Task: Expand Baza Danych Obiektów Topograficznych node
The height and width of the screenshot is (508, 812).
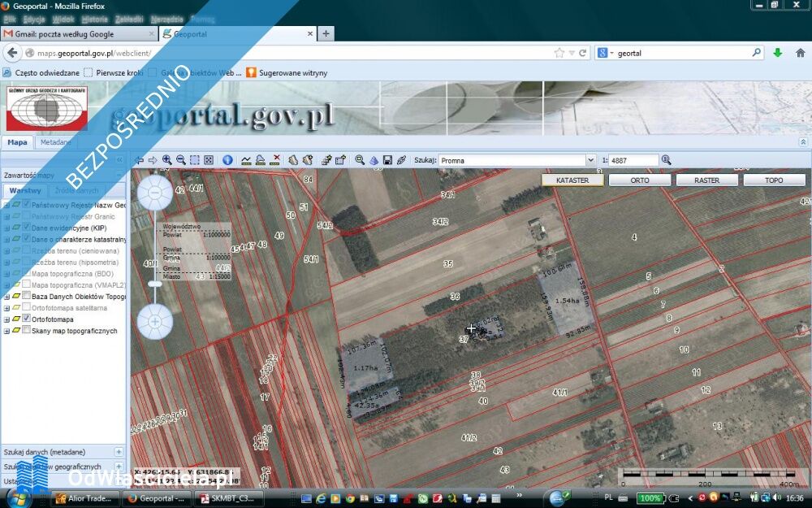Action: click(6, 297)
